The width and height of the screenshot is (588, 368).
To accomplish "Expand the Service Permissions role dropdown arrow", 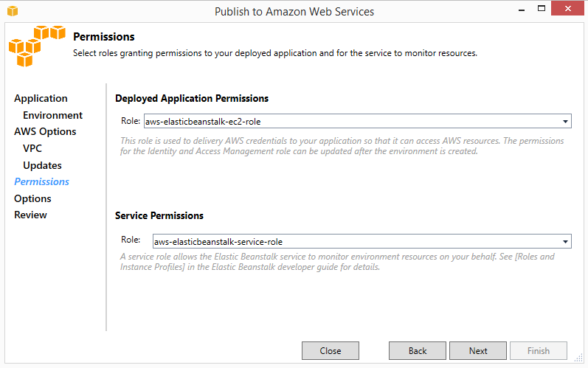I will [x=564, y=241].
